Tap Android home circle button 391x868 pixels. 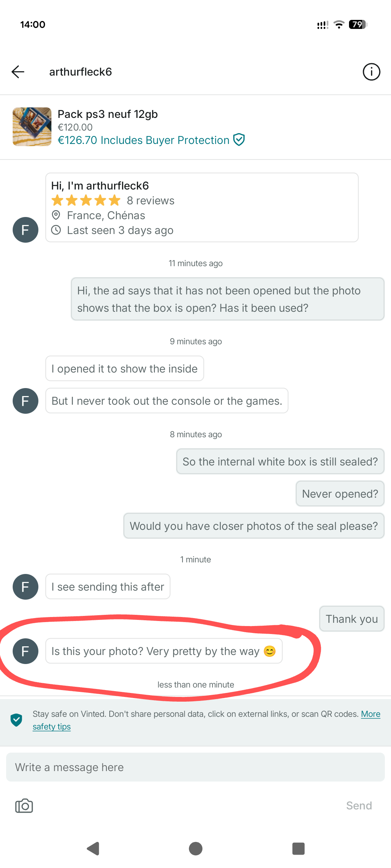click(x=195, y=848)
